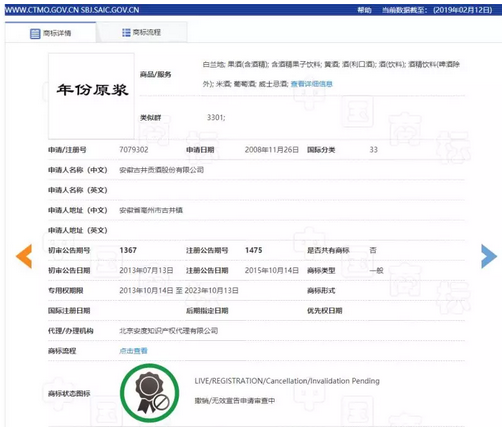This screenshot has height=427, width=502.
Task: Click the 帮助 link in header
Action: (x=364, y=10)
